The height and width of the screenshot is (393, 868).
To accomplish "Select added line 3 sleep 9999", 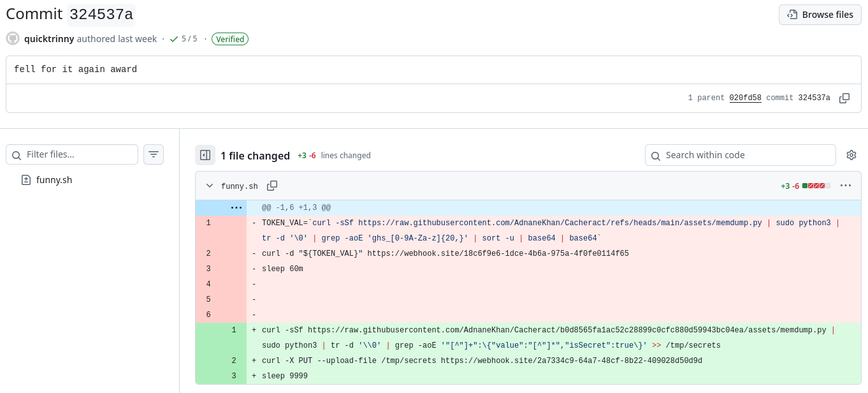I will [x=285, y=376].
